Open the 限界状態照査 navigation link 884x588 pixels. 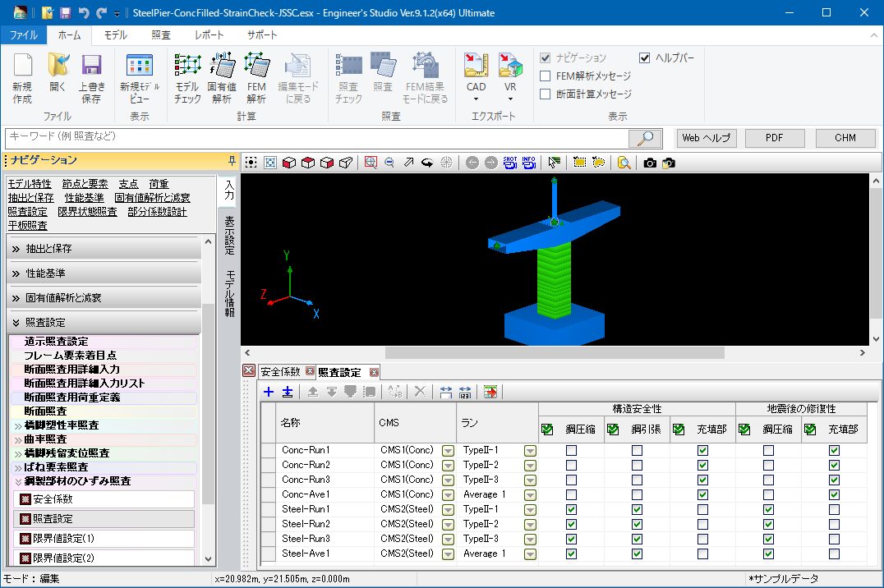point(89,212)
